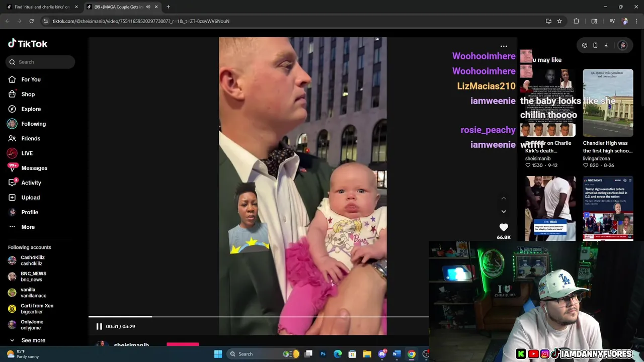Open Discord from taskbar
This screenshot has height=362, width=644.
(382, 354)
